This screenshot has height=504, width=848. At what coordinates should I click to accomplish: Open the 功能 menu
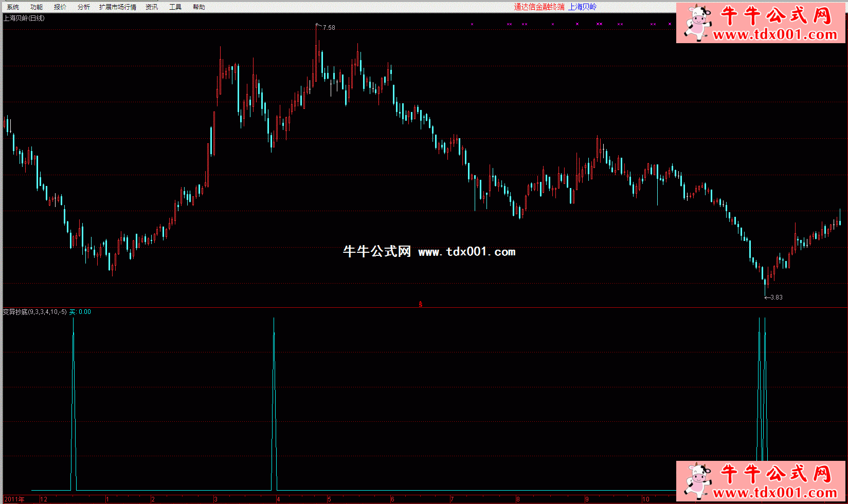(x=37, y=7)
